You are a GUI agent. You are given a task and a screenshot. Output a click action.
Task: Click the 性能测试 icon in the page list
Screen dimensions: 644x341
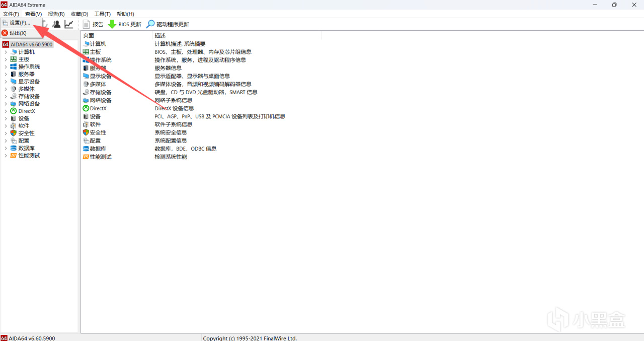(86, 157)
